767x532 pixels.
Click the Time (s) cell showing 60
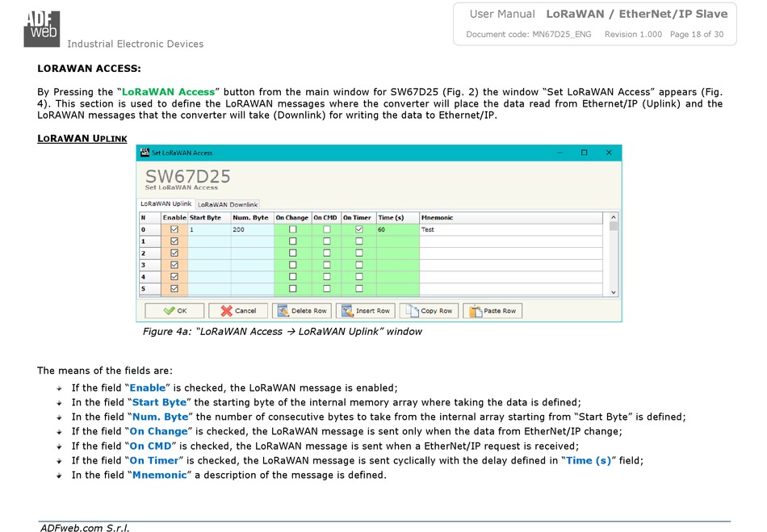[x=396, y=229]
